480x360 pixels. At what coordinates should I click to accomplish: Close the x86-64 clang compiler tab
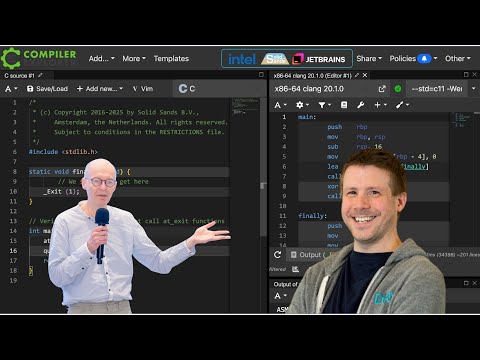(x=365, y=75)
